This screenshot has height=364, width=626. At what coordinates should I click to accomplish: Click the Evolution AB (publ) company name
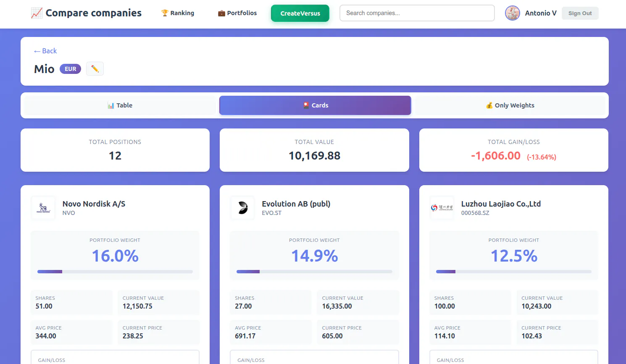(296, 204)
